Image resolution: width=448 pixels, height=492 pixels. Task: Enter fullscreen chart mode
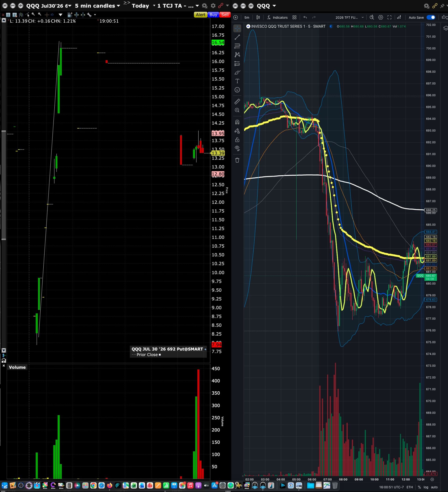click(x=389, y=17)
